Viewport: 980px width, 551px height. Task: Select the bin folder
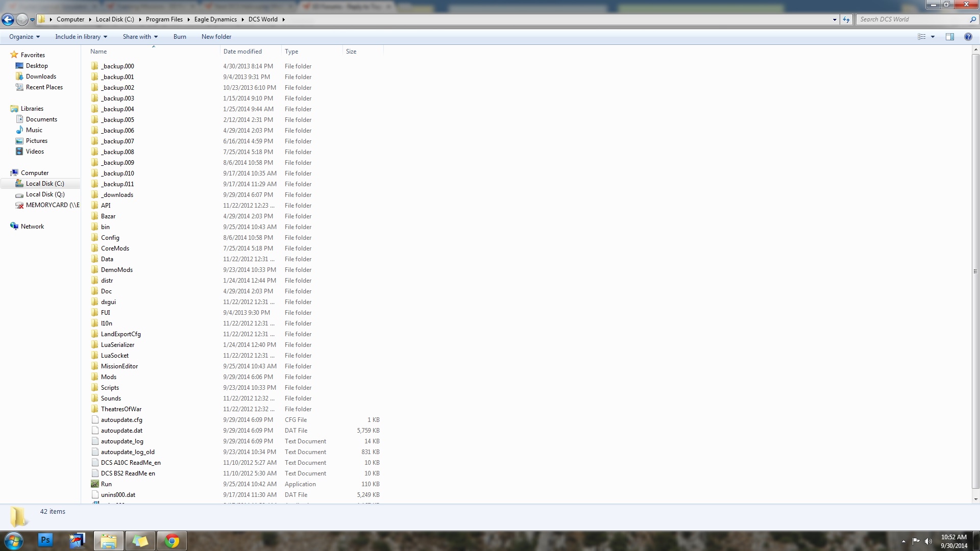[x=105, y=227]
